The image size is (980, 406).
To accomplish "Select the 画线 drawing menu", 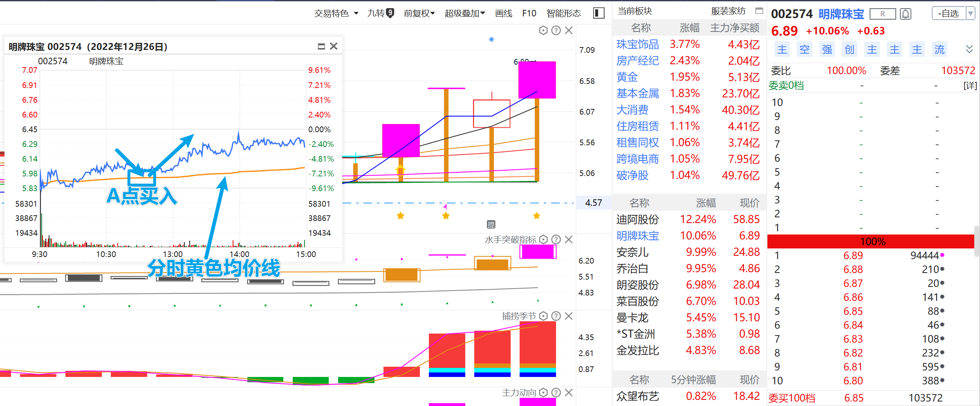I will pos(503,13).
